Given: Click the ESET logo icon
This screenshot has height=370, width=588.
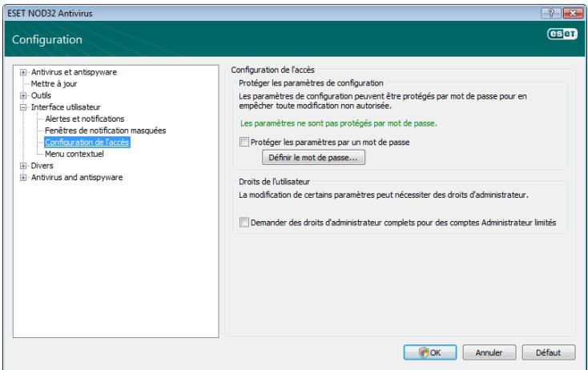Looking at the screenshot, I should 562,34.
